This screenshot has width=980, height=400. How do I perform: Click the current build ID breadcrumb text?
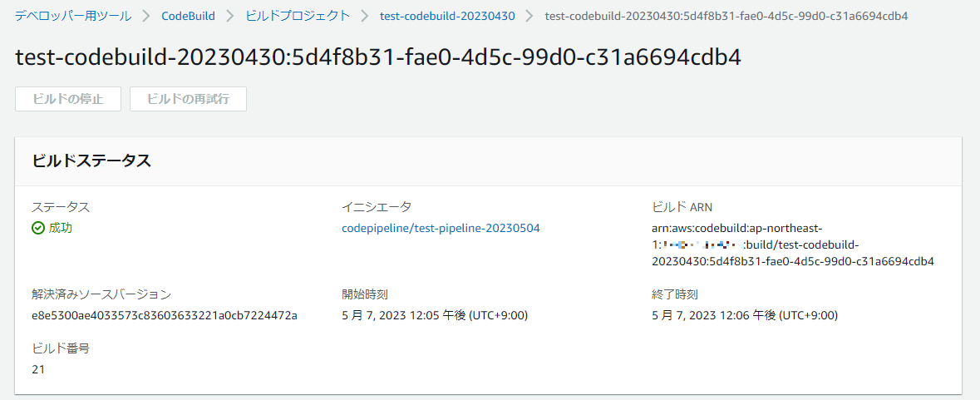pyautogui.click(x=726, y=17)
